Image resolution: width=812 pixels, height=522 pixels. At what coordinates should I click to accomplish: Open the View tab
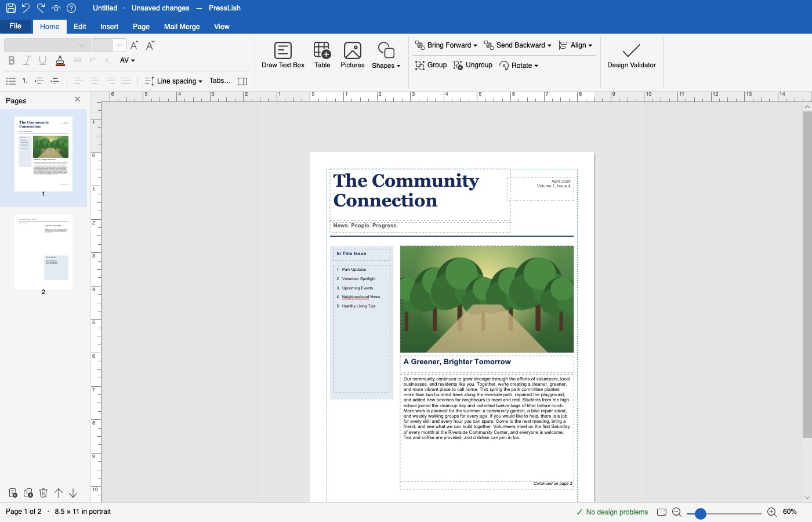[x=222, y=27]
